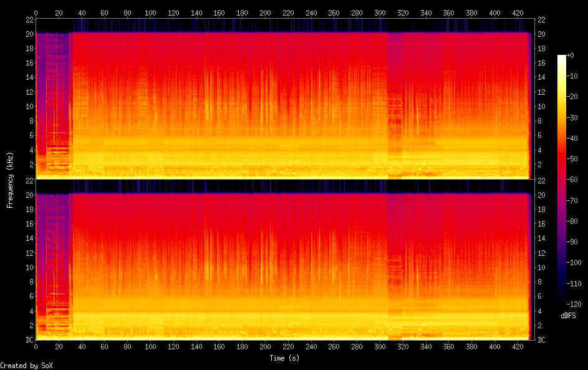
Task: Select the dark blue bottom of the color bar
Action: [562, 302]
